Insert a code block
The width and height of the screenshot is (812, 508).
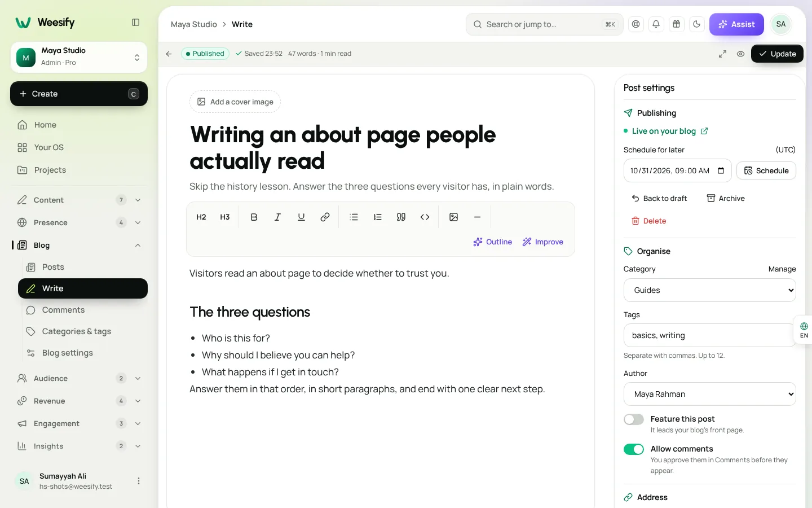(425, 217)
